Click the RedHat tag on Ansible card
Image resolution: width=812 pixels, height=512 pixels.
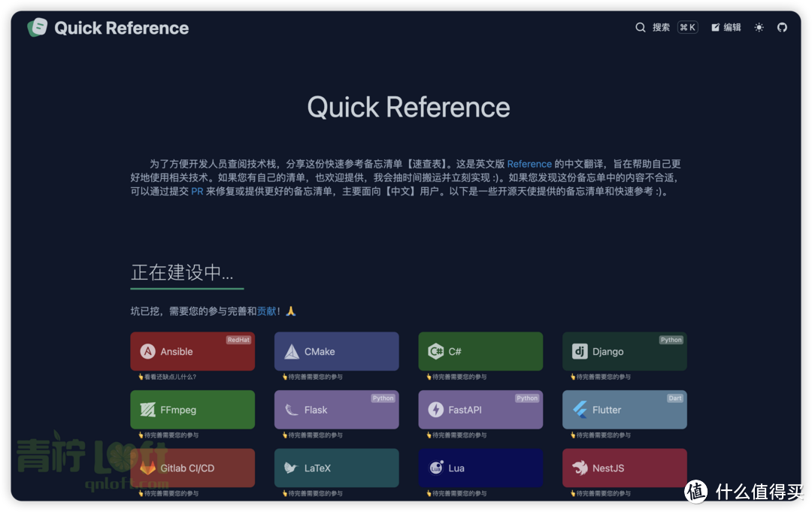tap(238, 340)
